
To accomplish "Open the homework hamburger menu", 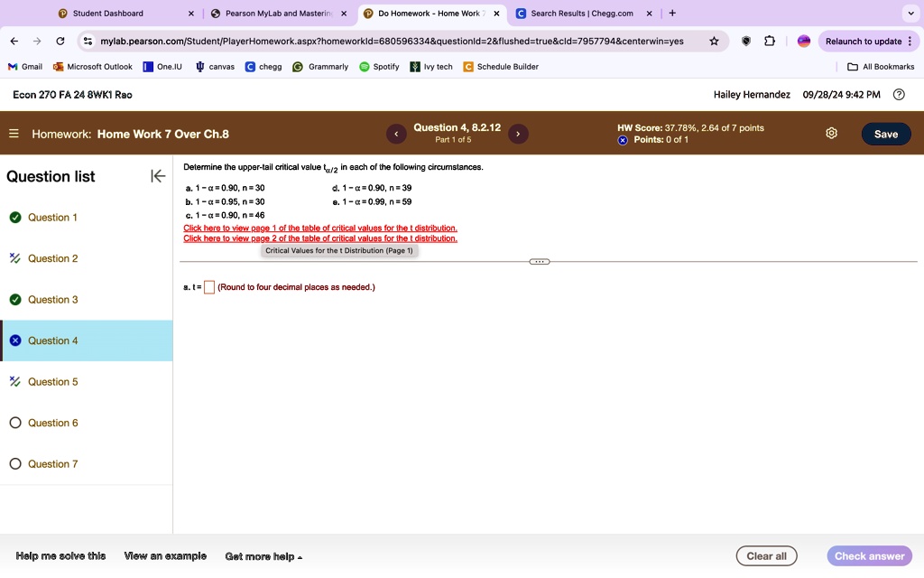I will tap(14, 134).
